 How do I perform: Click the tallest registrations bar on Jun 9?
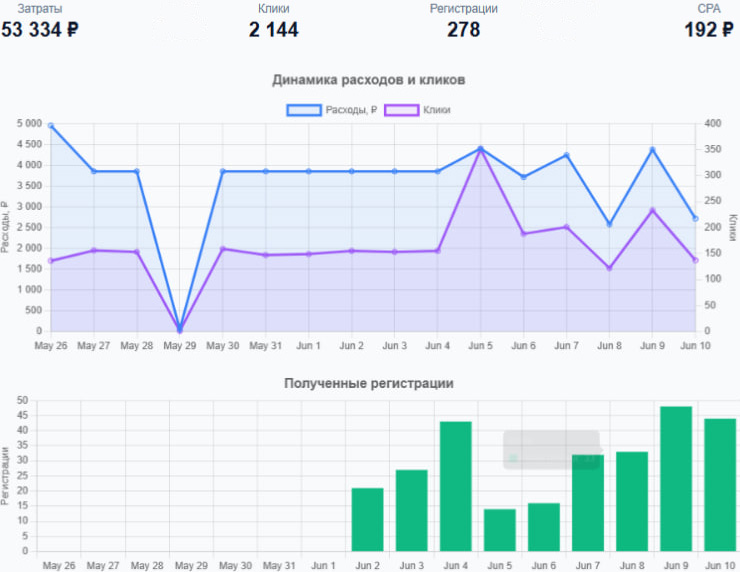(x=676, y=478)
